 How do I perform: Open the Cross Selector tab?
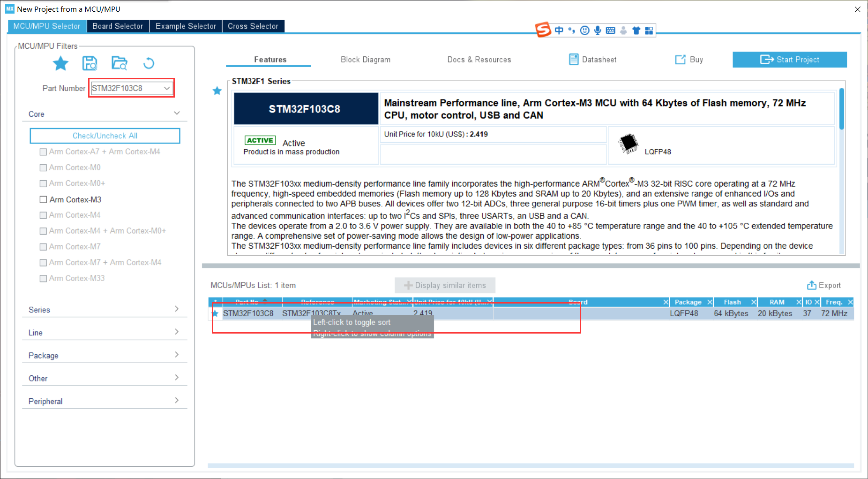point(253,26)
